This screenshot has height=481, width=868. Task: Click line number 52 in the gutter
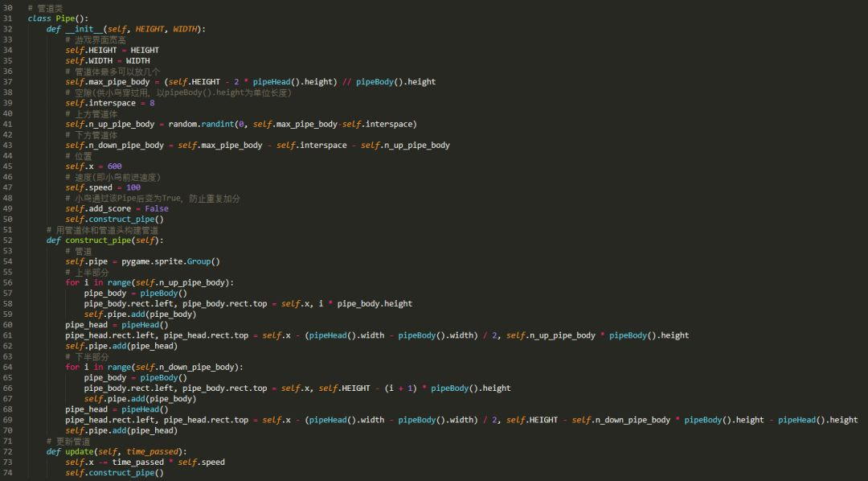7,240
